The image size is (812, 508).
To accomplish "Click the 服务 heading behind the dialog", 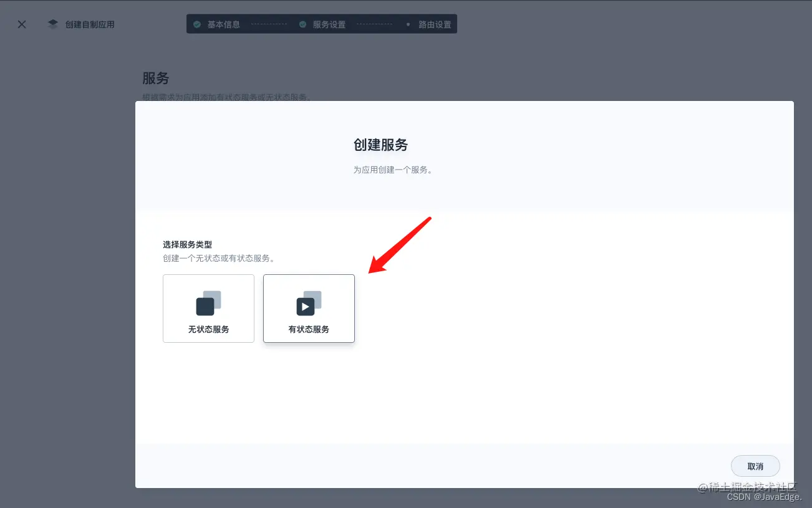I will pos(156,78).
